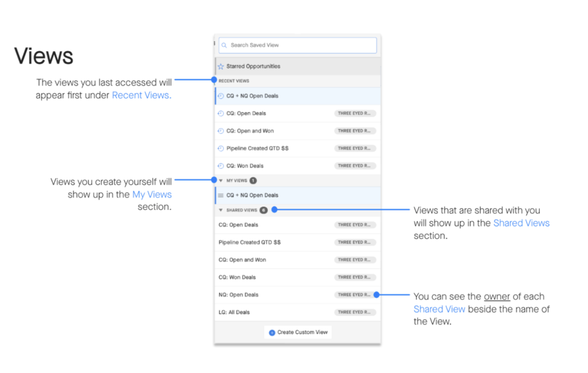Click the blue Shared View link text

point(439,309)
